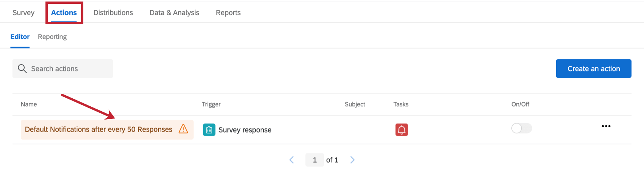644x180 pixels.
Task: Click the orange warning triangle icon
Action: pos(183,129)
